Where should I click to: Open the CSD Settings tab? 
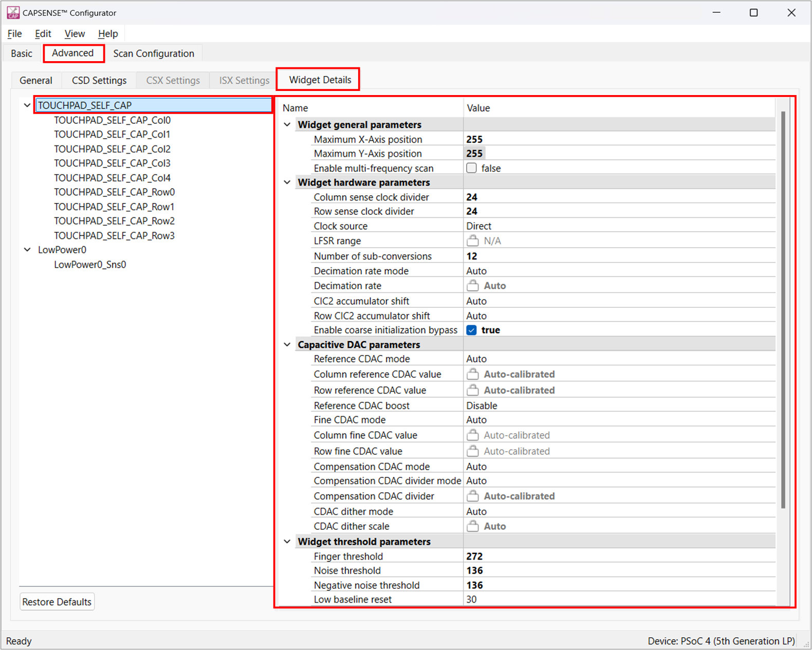99,81
